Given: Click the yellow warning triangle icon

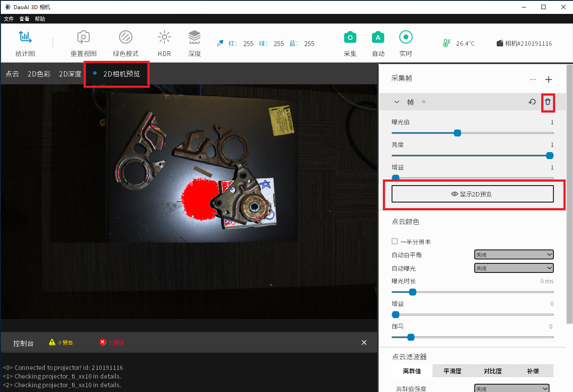Looking at the screenshot, I should coord(52,342).
